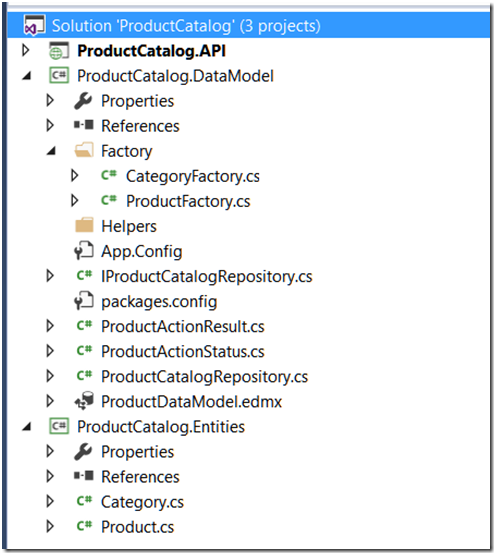This screenshot has width=496, height=555.
Task: Click the References icon under ProductCatalog.Entities
Action: (84, 476)
